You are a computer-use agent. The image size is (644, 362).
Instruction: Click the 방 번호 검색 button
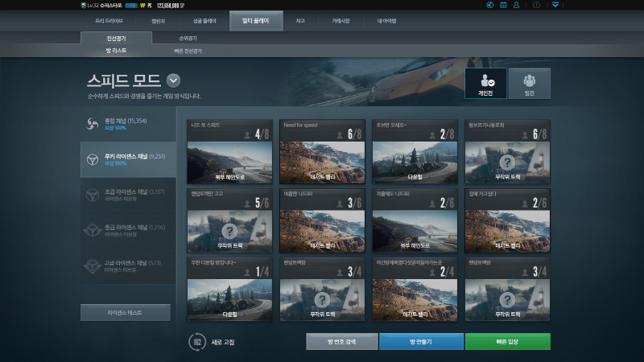(341, 341)
